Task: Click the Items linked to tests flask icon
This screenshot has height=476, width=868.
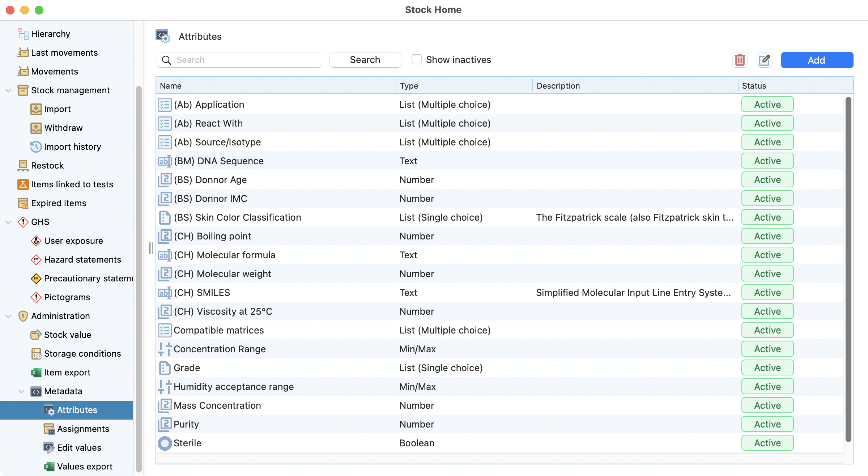Action: (23, 184)
